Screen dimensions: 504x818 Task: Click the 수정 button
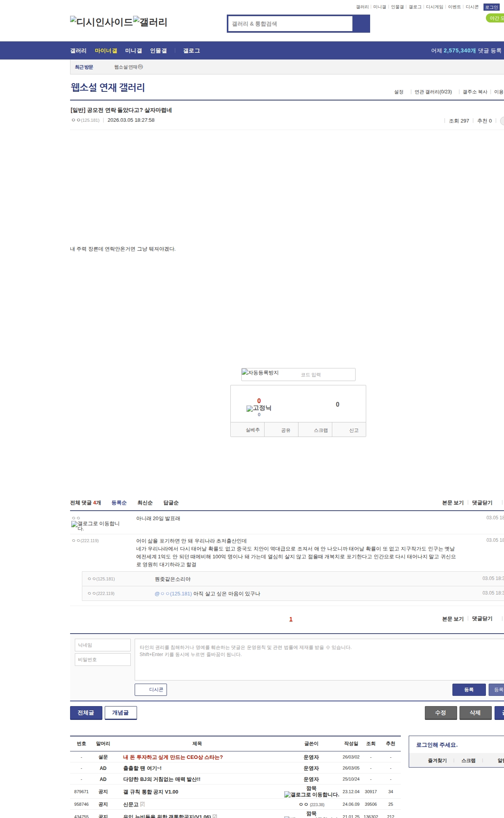click(441, 713)
